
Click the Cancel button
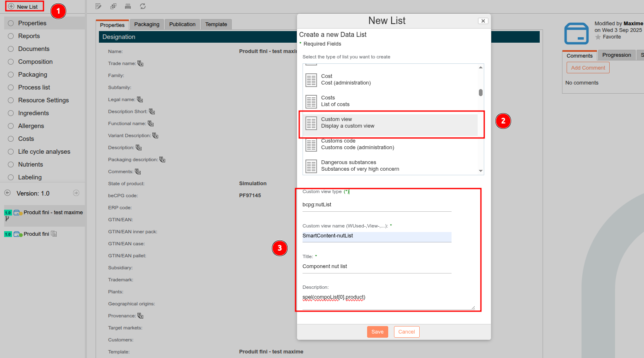coord(406,332)
